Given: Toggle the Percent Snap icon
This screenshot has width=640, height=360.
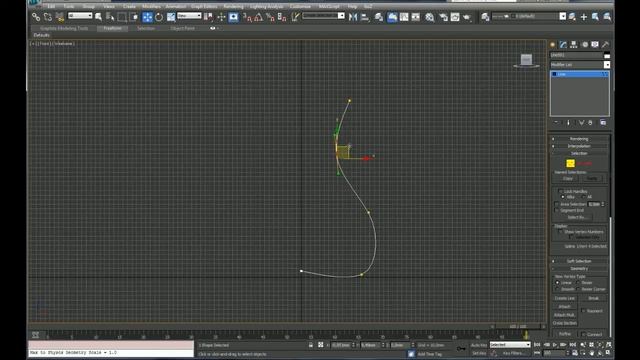Looking at the screenshot, I should pyautogui.click(x=270, y=17).
